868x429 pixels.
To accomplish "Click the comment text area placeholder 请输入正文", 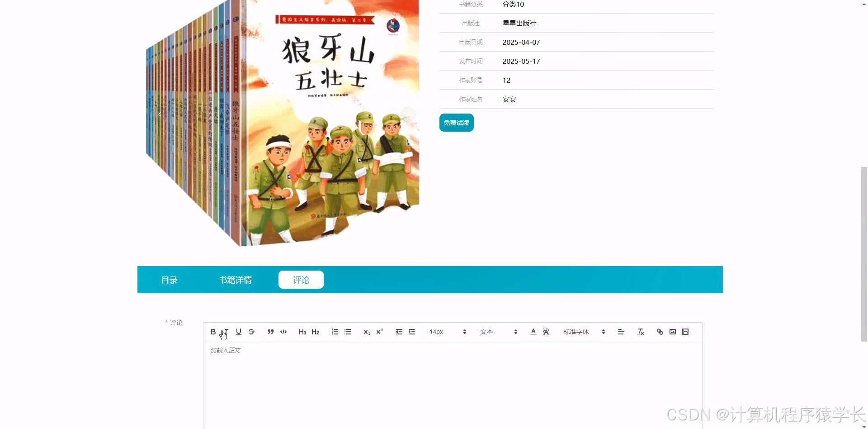I will 226,350.
